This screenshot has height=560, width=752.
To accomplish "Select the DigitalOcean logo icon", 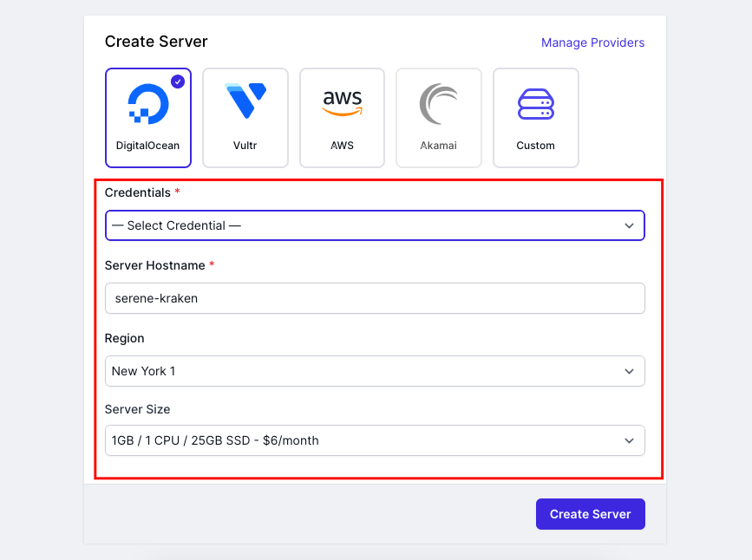I will [148, 103].
